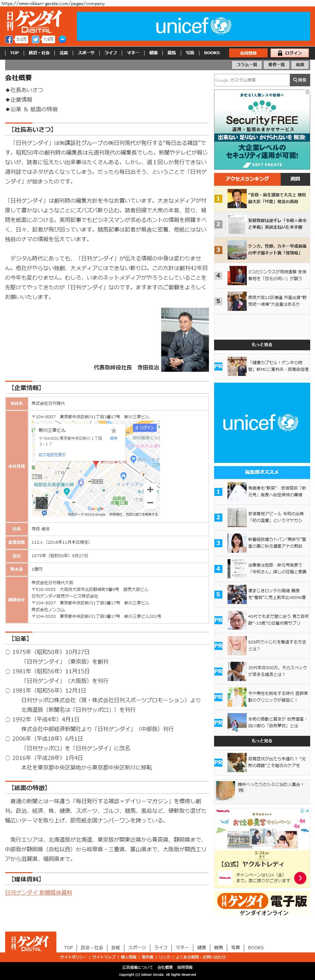Image resolution: width=315 pixels, height=980 pixels.
Task: Click the AdChoices icon on Security FREE ad
Action: point(307,92)
